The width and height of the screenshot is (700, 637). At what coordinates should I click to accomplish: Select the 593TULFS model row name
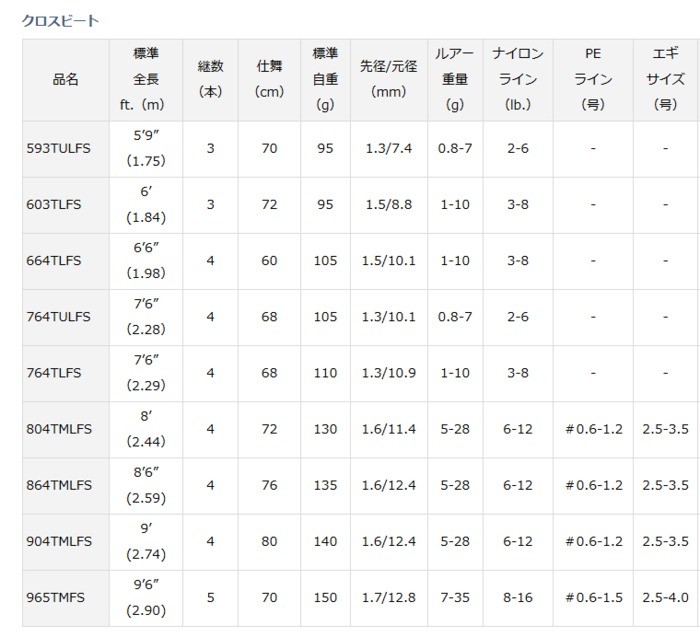pos(58,149)
